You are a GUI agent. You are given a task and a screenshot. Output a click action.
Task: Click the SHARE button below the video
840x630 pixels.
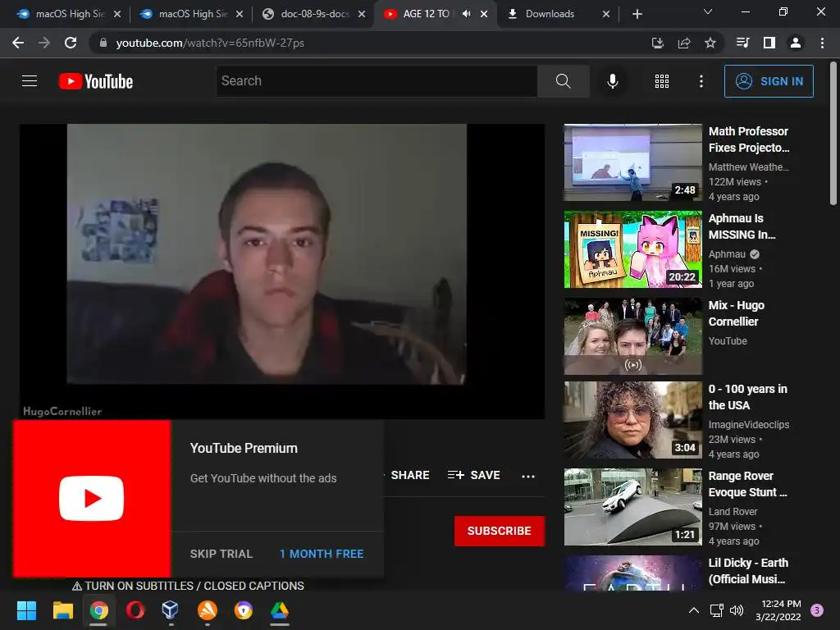coord(410,475)
